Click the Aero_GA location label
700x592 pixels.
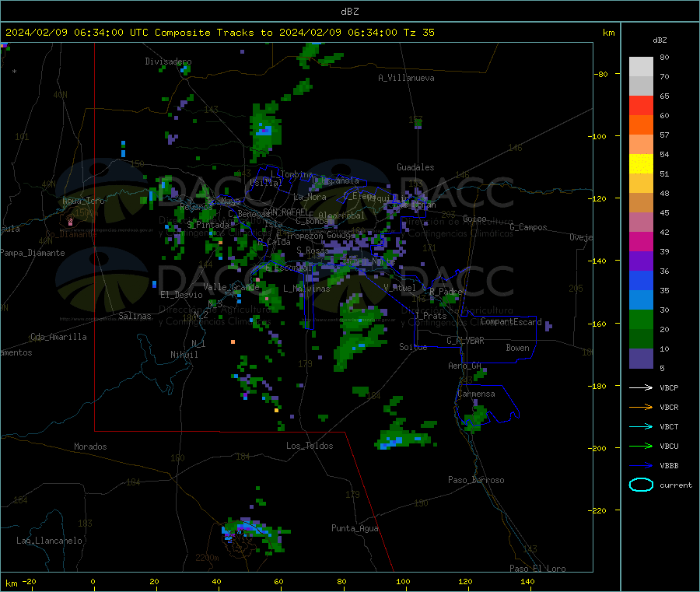click(465, 366)
